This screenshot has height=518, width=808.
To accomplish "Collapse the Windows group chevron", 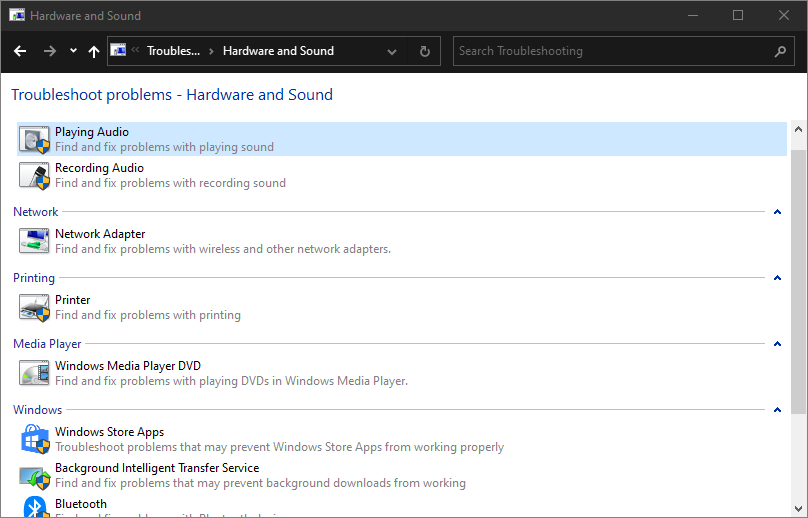I will (x=777, y=410).
